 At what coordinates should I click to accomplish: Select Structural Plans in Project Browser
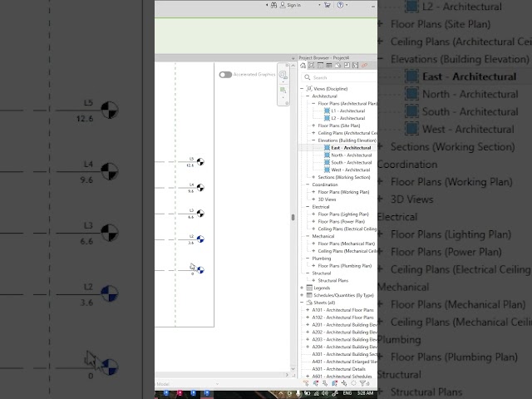(x=333, y=281)
